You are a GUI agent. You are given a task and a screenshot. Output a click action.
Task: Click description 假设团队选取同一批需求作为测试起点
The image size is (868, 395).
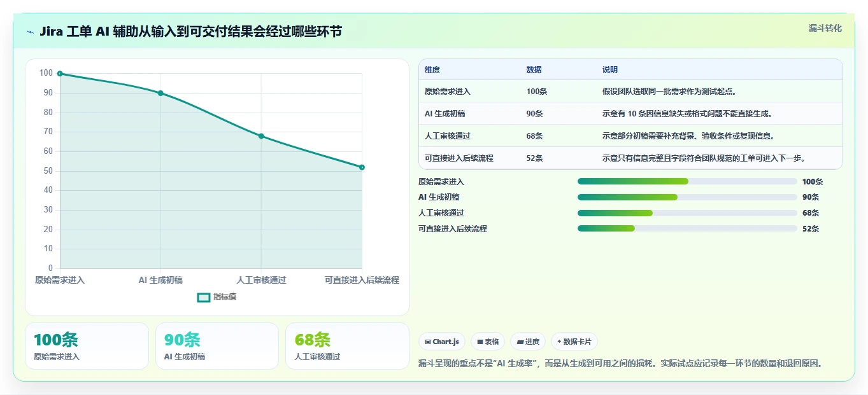(671, 92)
